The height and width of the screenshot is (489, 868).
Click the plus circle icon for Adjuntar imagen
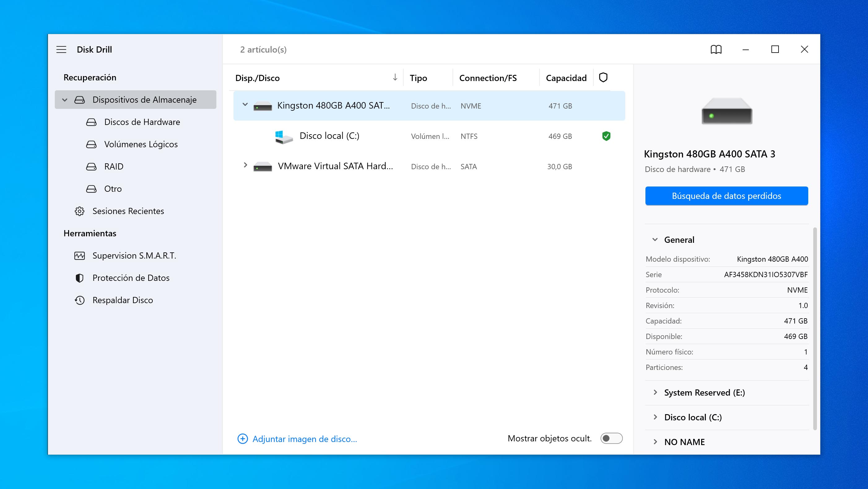click(243, 439)
